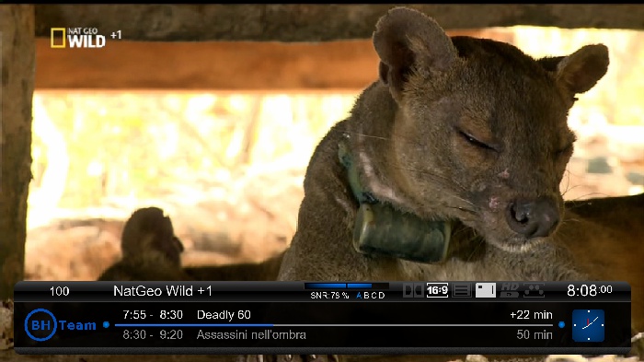Click the white crypt card indicator icon
Image resolution: width=644 pixels, height=362 pixels.
pos(486,290)
